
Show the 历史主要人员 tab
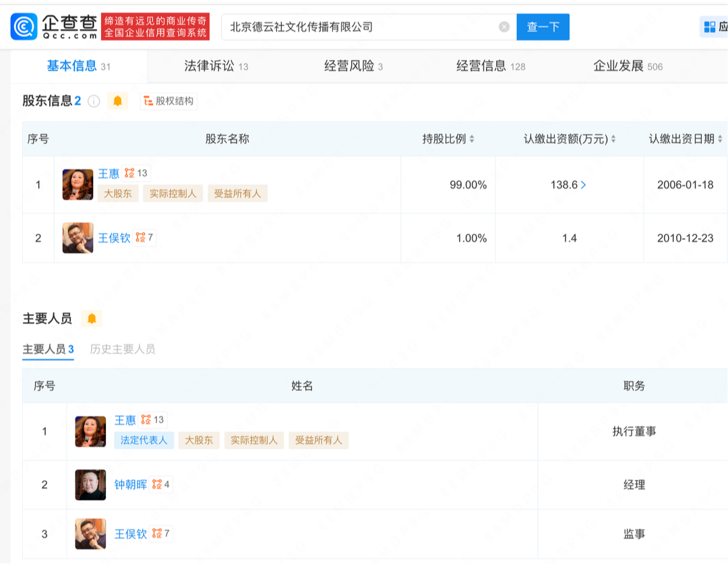123,349
